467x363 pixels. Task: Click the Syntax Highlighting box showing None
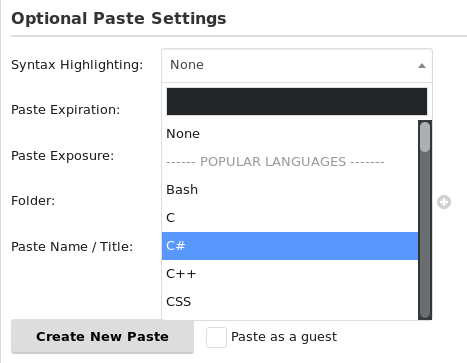[x=297, y=65]
